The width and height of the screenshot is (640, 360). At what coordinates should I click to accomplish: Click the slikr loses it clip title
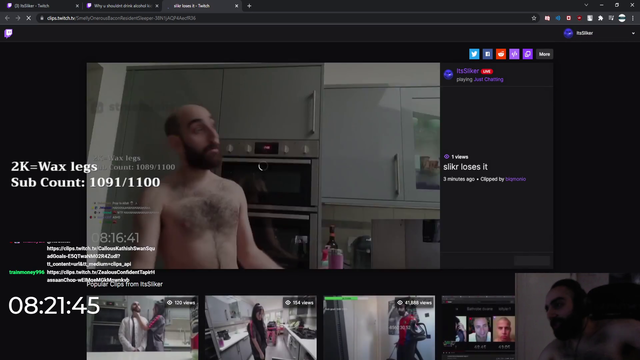pyautogui.click(x=465, y=167)
